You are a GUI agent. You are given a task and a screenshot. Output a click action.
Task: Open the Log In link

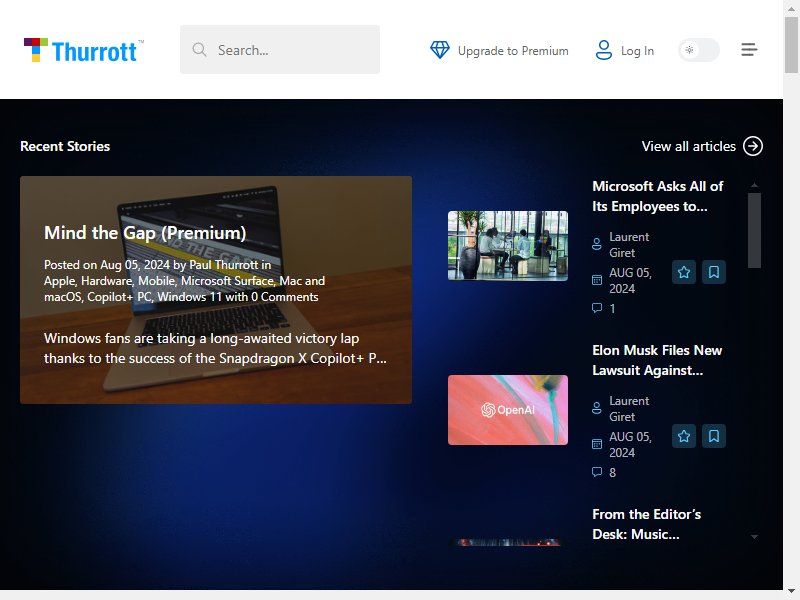click(637, 51)
